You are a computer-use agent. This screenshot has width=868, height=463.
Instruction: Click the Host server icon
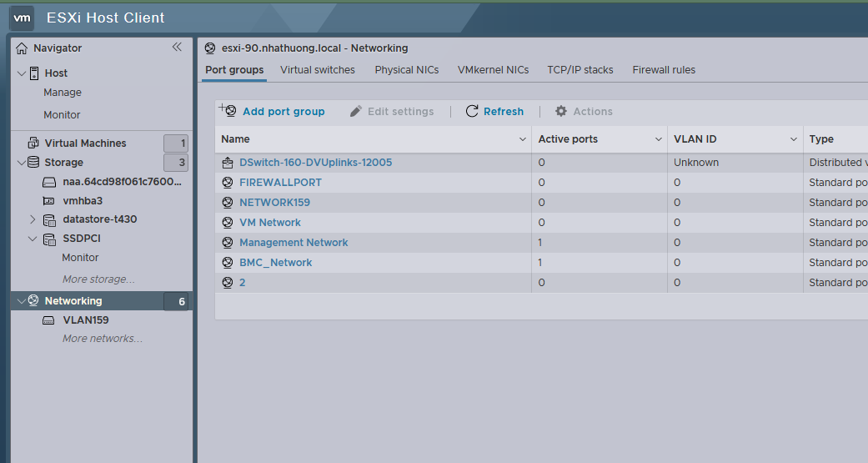(x=34, y=73)
